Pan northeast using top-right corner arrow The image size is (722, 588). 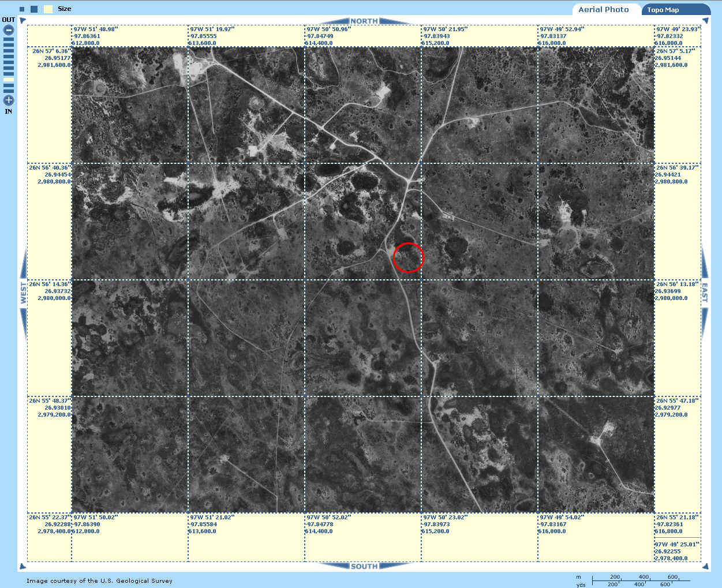point(705,21)
